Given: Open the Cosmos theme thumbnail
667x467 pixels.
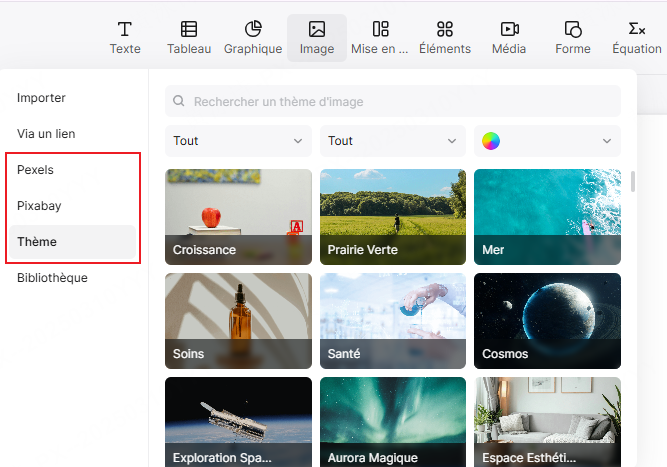Looking at the screenshot, I should (x=547, y=320).
